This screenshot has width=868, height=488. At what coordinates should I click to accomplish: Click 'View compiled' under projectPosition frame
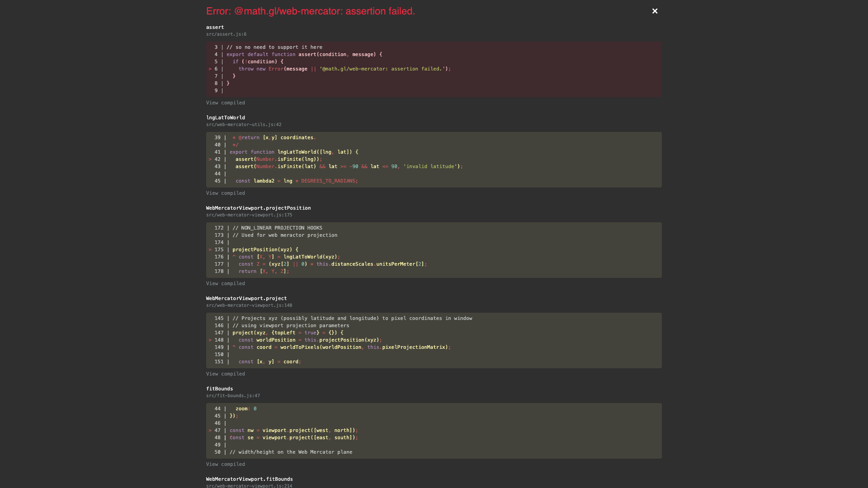click(225, 283)
